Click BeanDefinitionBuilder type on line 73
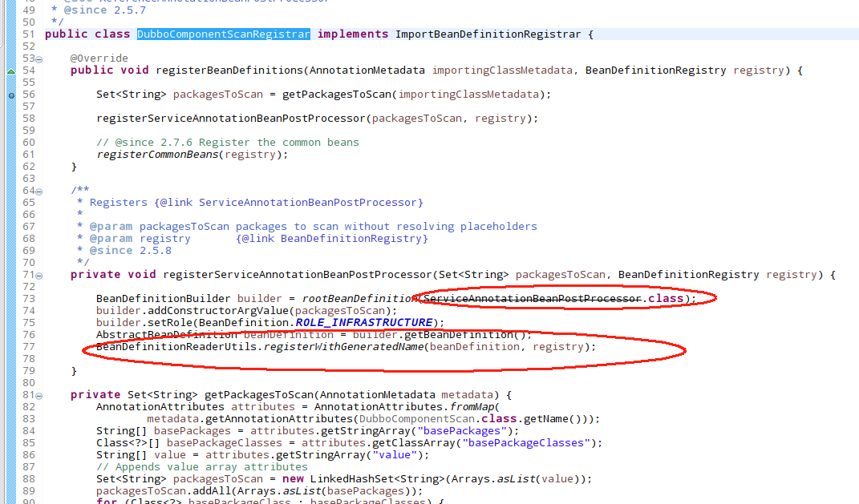This screenshot has height=504, width=859. [x=164, y=299]
